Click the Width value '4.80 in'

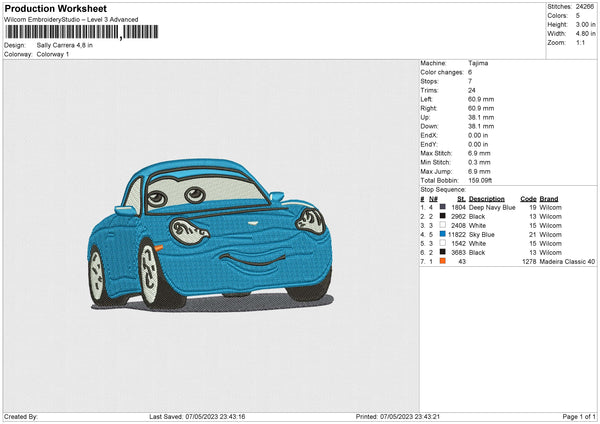coord(585,34)
